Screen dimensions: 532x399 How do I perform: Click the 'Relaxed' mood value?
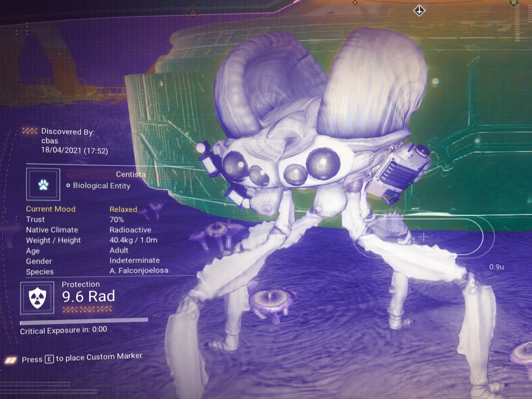pyautogui.click(x=123, y=209)
